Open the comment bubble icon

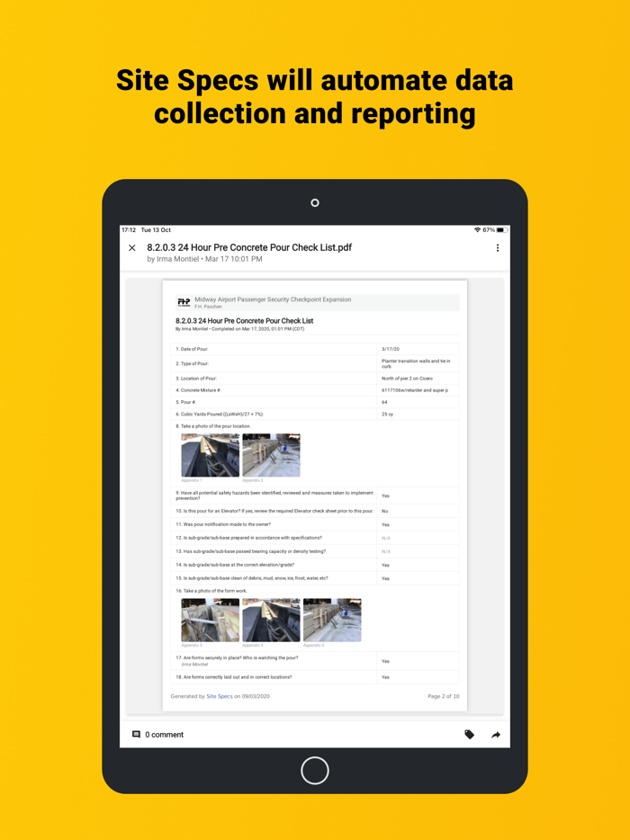pos(136,735)
